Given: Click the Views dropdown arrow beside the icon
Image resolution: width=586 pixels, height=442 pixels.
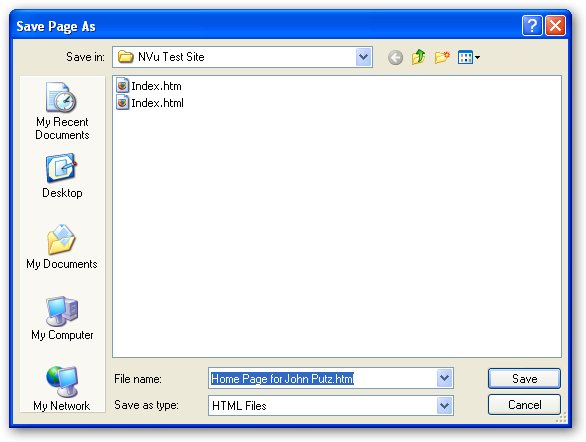Looking at the screenshot, I should pyautogui.click(x=477, y=58).
